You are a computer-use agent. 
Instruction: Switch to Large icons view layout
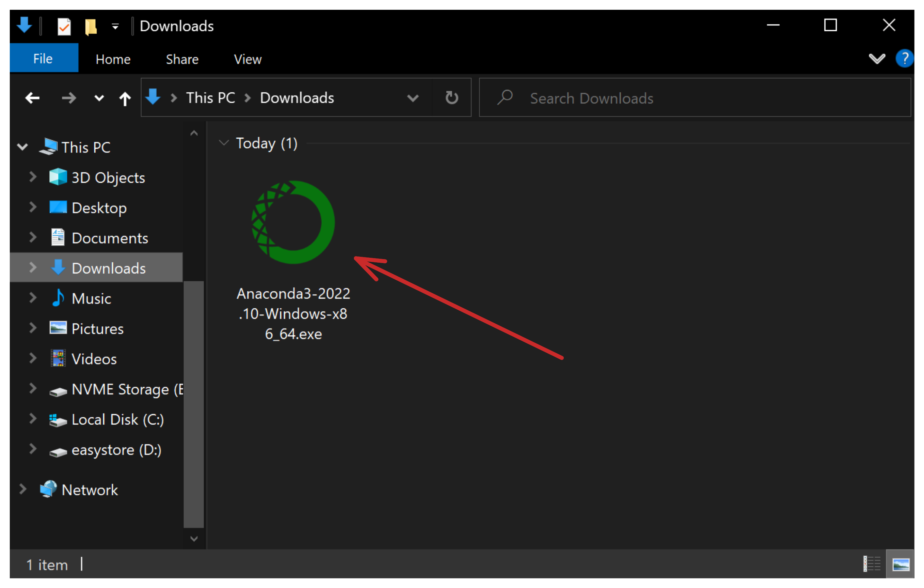[900, 564]
